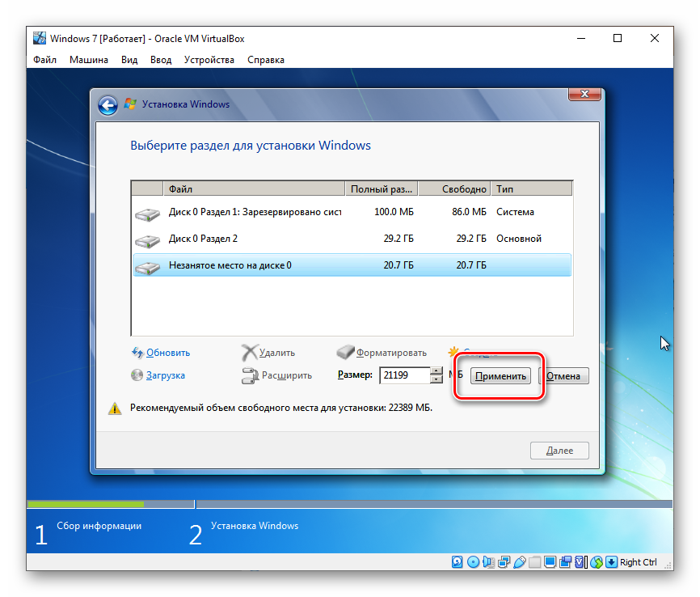Click the Основной type cell
The width and height of the screenshot is (700, 597).
pos(519,239)
